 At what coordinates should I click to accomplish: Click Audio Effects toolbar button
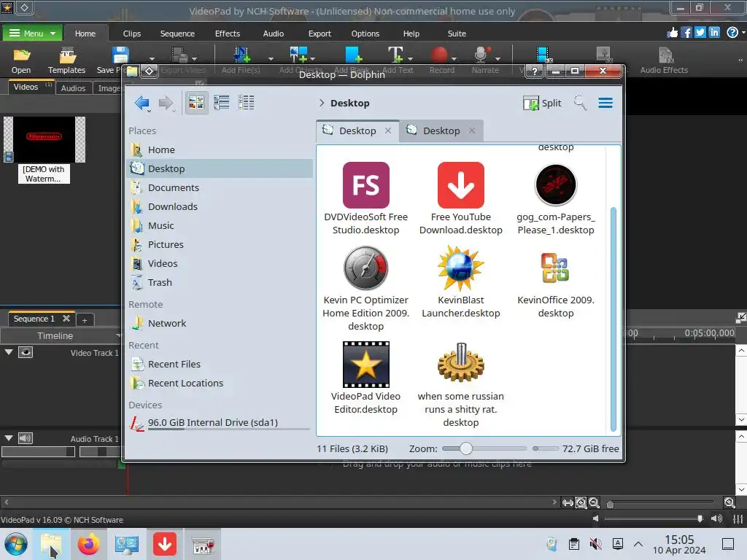pyautogui.click(x=664, y=61)
